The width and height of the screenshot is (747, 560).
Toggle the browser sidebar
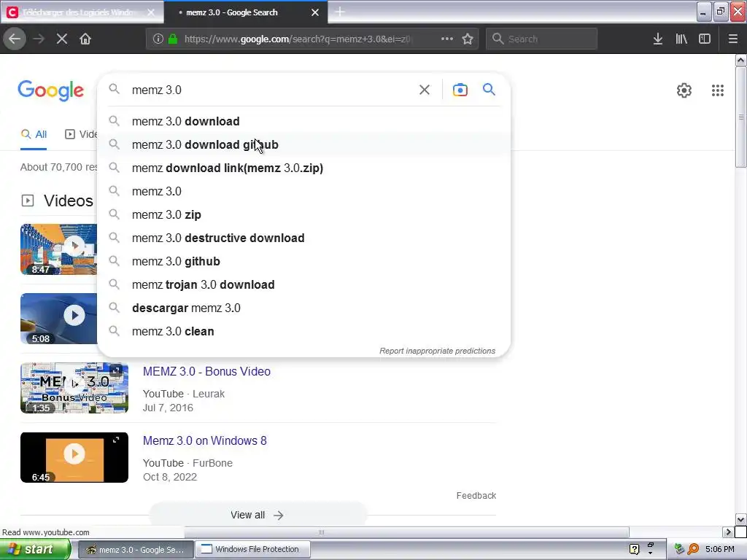click(x=705, y=39)
